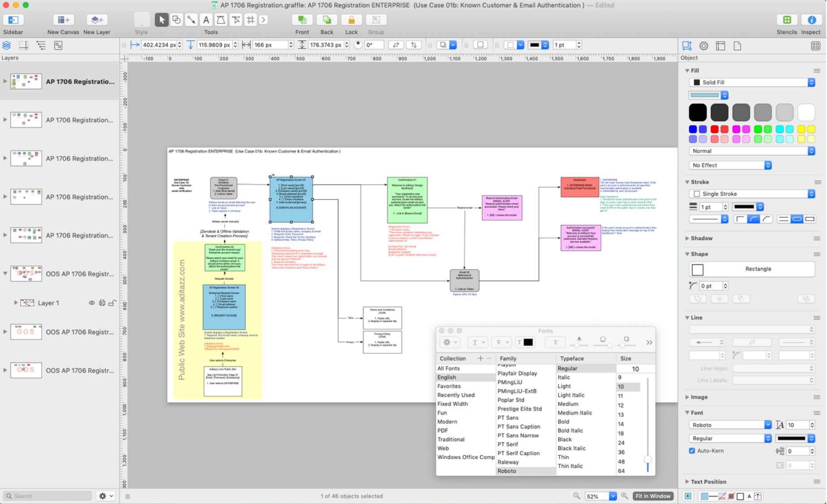Toggle Layer 1 print icon

[x=102, y=303]
